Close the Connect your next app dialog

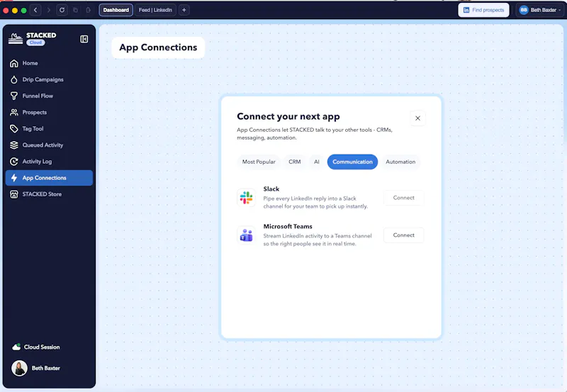[x=417, y=118]
